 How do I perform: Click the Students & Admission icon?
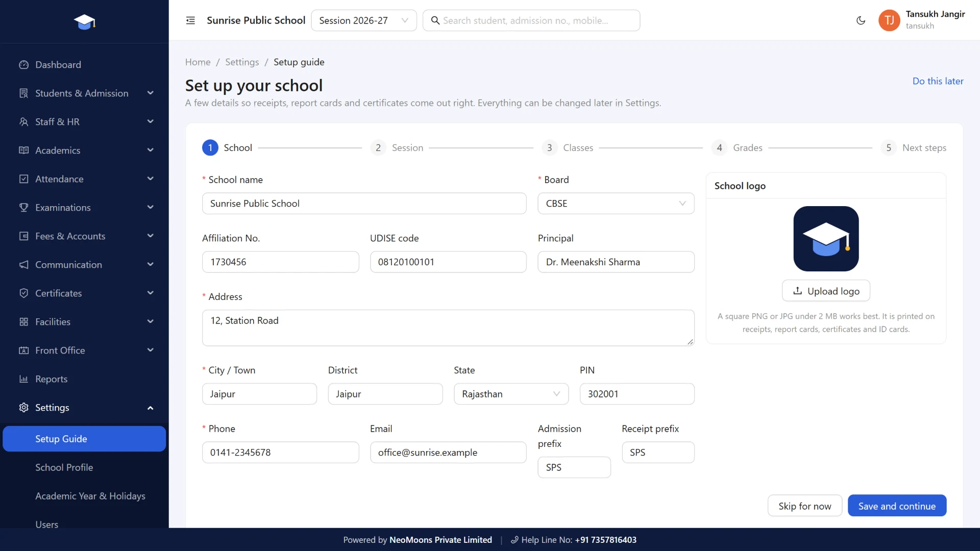(23, 93)
